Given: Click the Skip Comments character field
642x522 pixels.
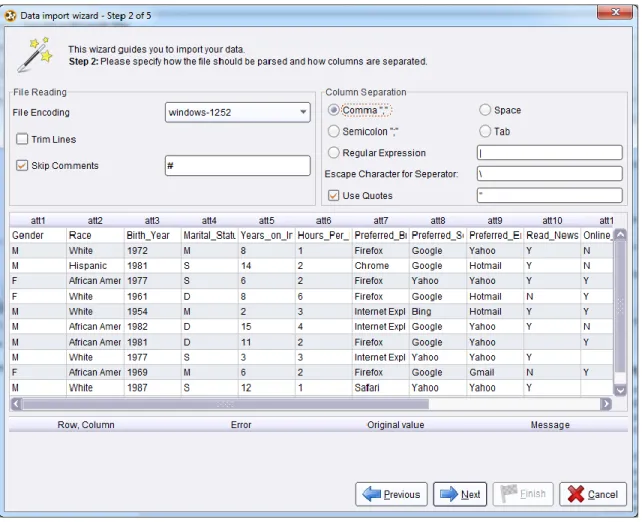Looking at the screenshot, I should coord(237,165).
